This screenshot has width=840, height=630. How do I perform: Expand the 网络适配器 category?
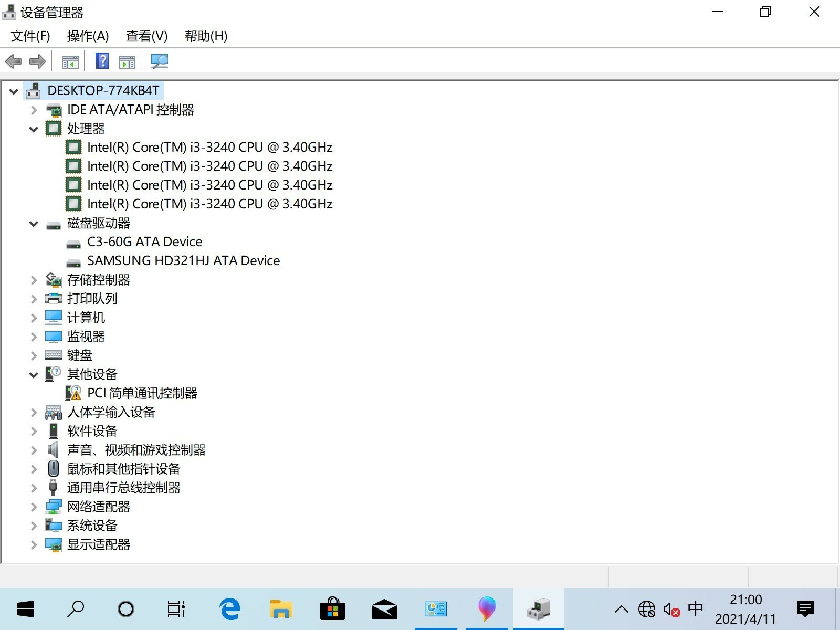(x=34, y=507)
